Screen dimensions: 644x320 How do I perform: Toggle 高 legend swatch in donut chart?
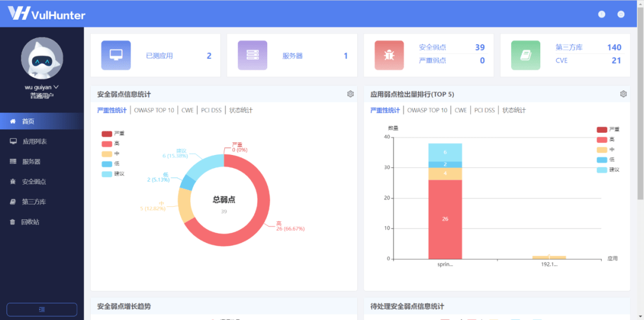pyautogui.click(x=107, y=144)
